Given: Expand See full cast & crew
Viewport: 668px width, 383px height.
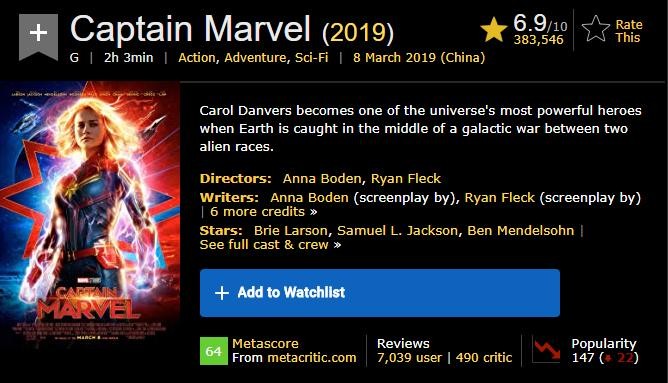Looking at the screenshot, I should pos(270,245).
